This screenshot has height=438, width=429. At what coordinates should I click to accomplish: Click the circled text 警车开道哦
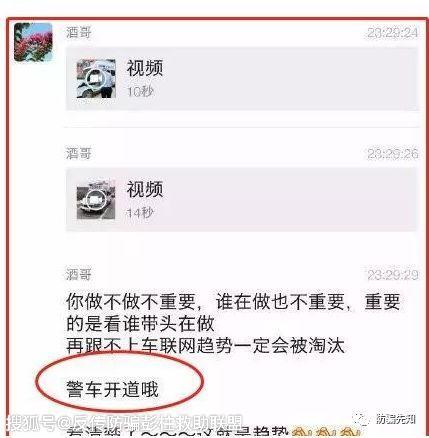[112, 389]
